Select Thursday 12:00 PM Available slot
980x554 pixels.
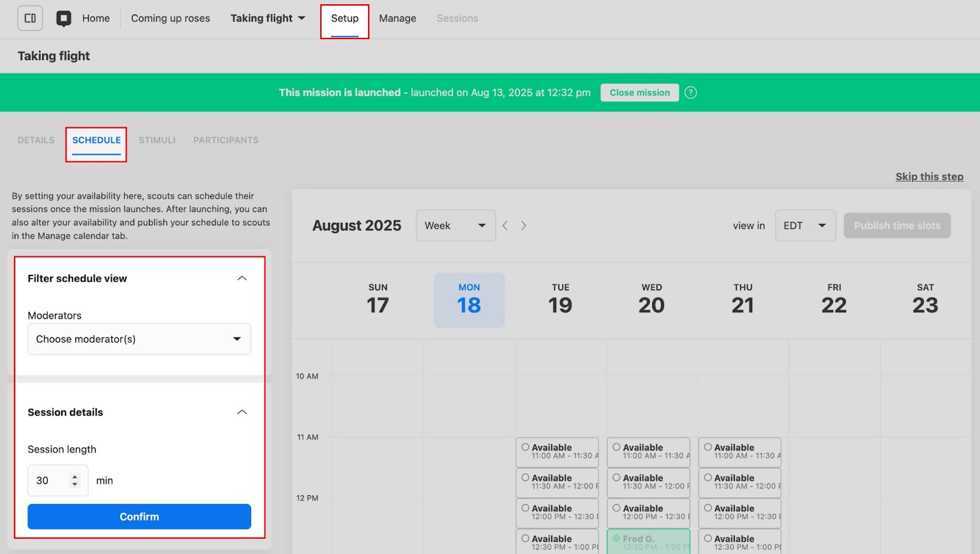(x=739, y=512)
